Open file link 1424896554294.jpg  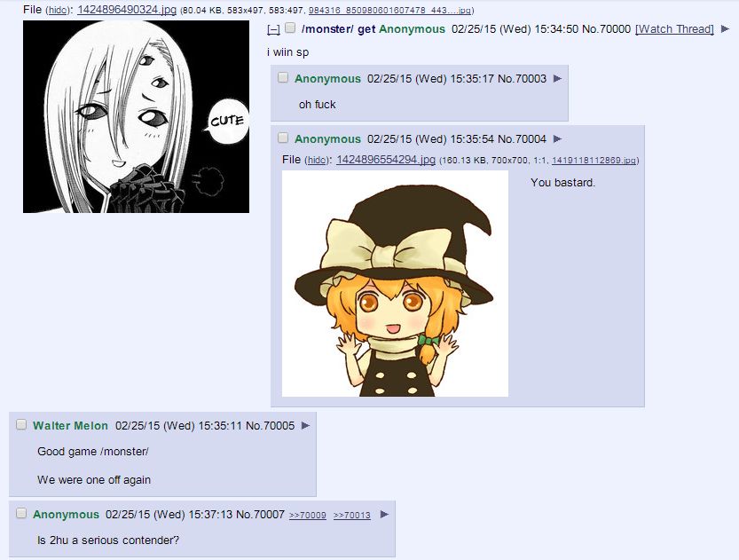click(x=386, y=160)
